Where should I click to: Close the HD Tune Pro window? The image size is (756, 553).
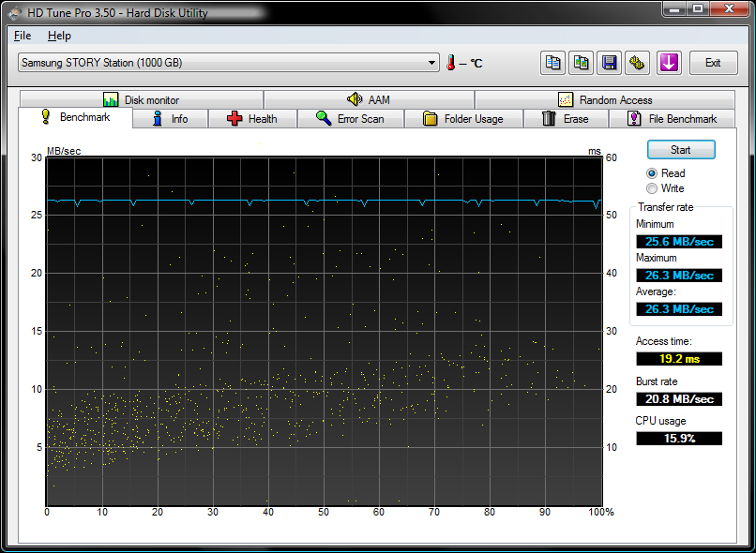coord(729,9)
